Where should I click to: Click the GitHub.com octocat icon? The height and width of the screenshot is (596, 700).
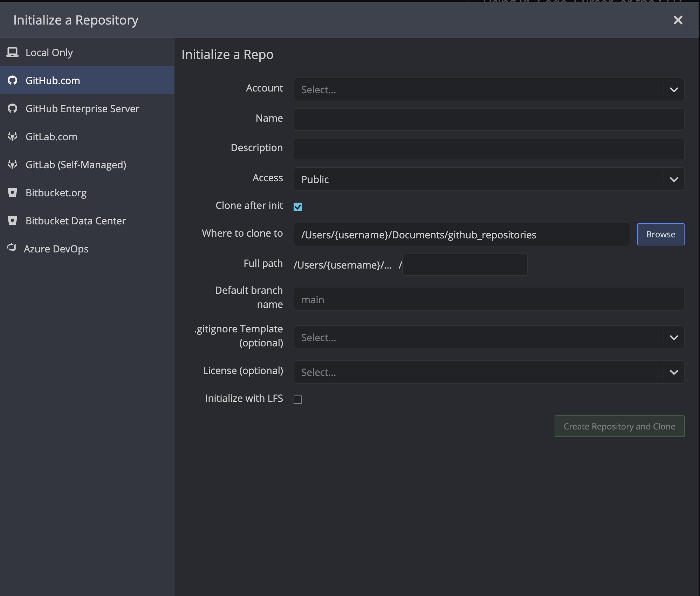point(13,81)
